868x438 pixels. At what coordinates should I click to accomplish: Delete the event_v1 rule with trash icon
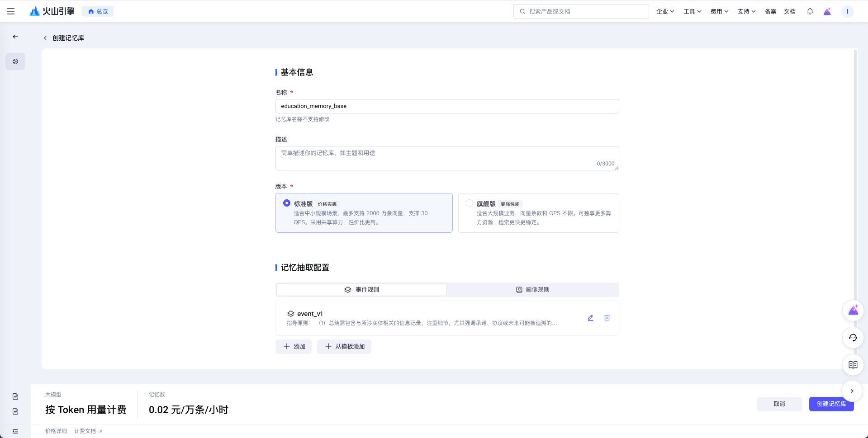point(607,318)
